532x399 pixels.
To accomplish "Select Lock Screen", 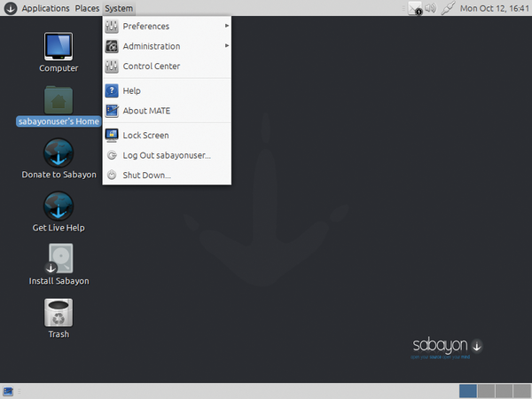I will (167, 136).
